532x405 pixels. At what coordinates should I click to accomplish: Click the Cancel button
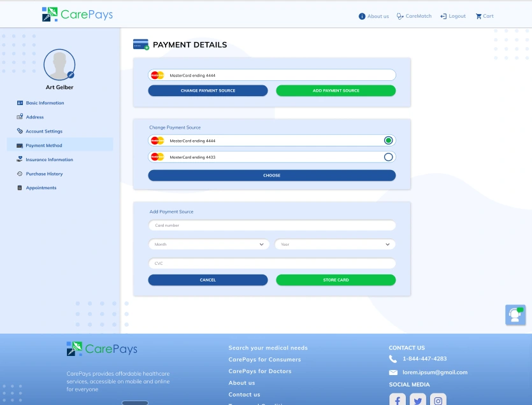208,280
